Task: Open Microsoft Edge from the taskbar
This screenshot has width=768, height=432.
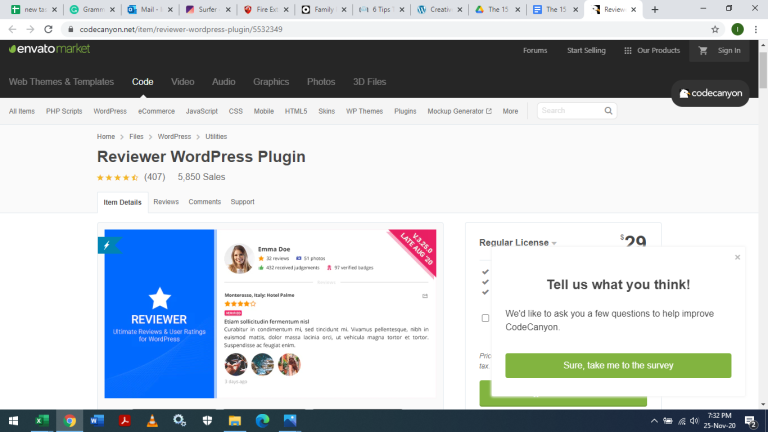Action: click(263, 421)
